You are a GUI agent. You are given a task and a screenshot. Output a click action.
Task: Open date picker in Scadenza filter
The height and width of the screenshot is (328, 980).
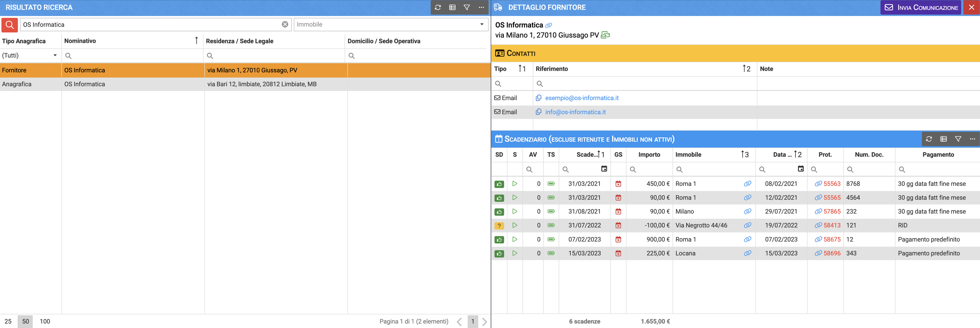[x=604, y=169]
